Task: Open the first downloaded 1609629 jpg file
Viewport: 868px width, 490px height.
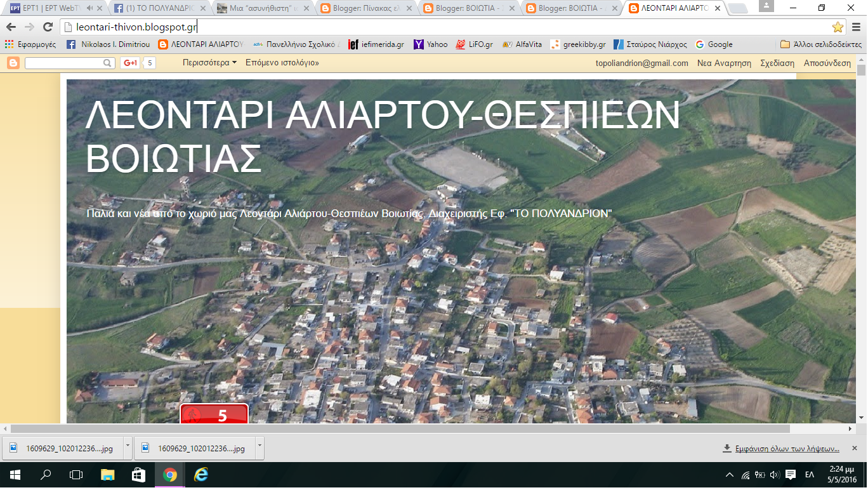Action: coord(63,448)
